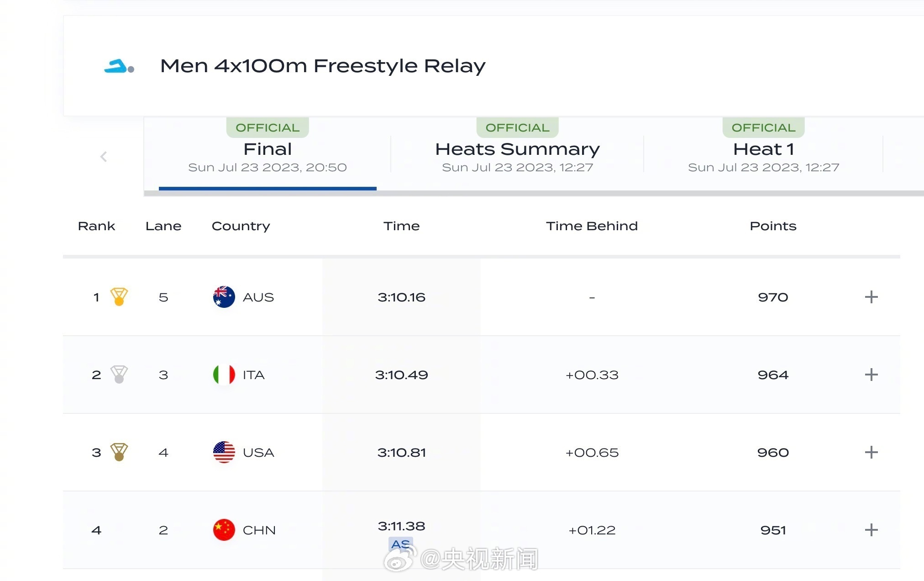This screenshot has width=924, height=581.
Task: Click the China flag icon
Action: pos(224,530)
